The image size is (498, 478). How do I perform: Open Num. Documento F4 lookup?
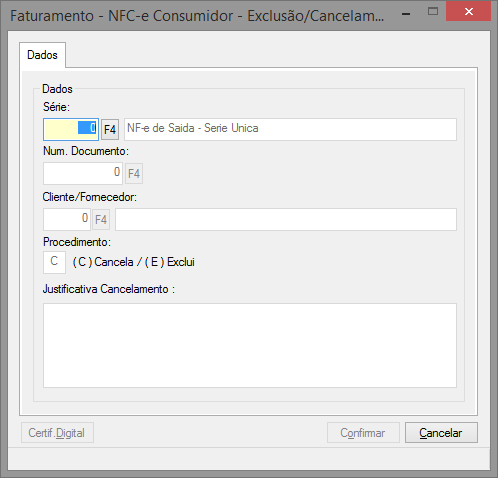[134, 173]
